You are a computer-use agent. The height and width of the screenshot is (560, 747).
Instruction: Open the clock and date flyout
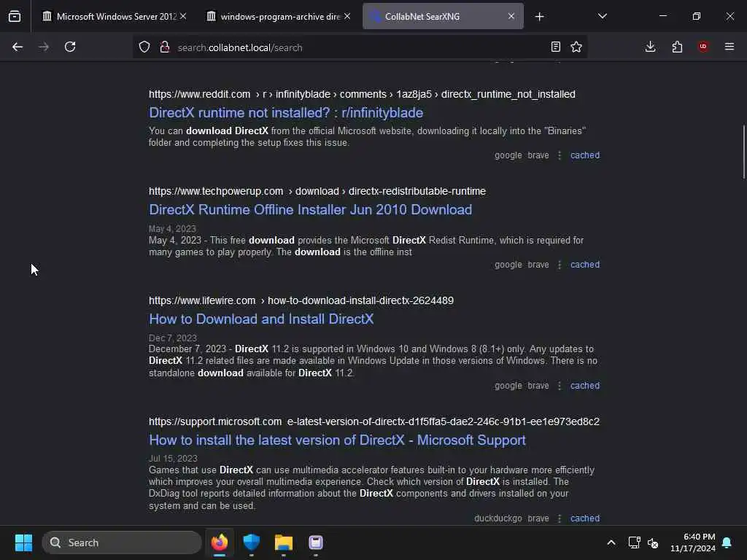(693, 542)
